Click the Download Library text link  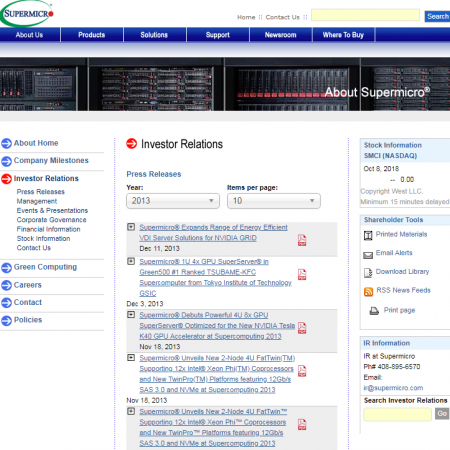coord(402,272)
